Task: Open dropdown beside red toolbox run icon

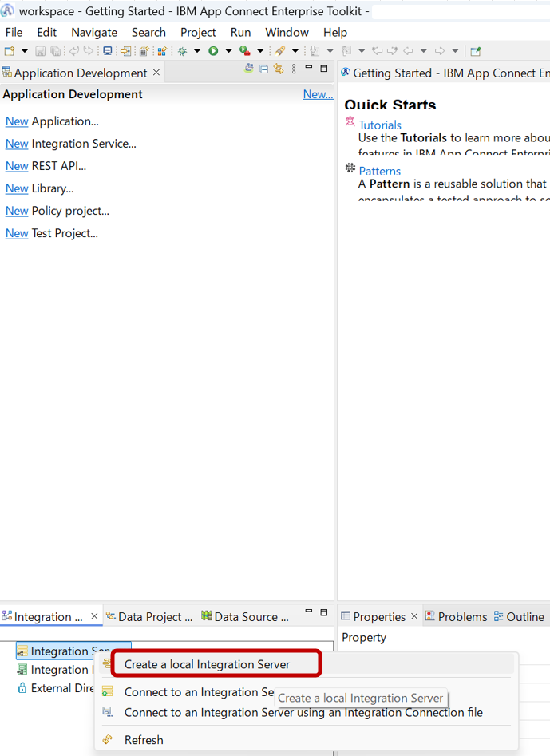Action: click(260, 50)
